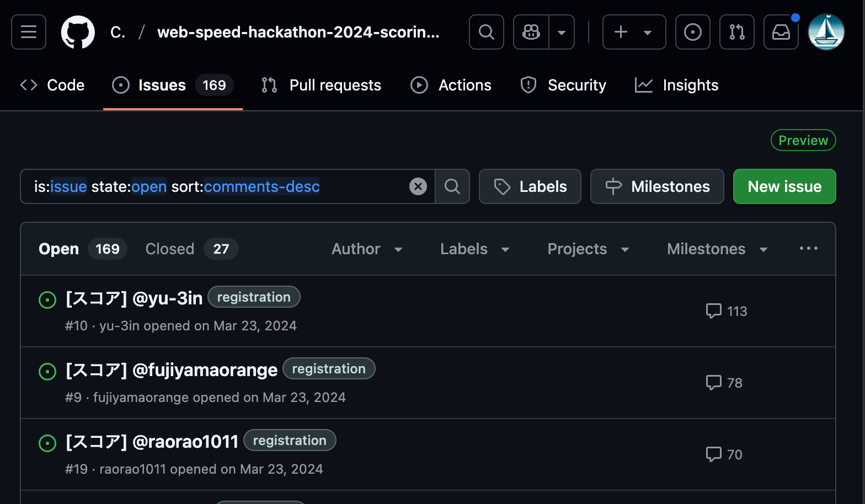Click into the issue search query field
The height and width of the screenshot is (504, 865).
pos(221,186)
